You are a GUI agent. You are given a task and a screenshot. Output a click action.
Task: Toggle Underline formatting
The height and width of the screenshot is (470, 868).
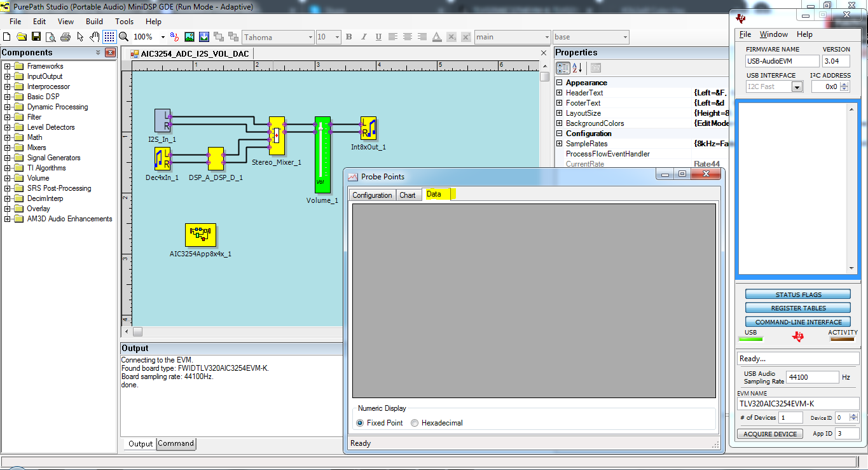(378, 37)
